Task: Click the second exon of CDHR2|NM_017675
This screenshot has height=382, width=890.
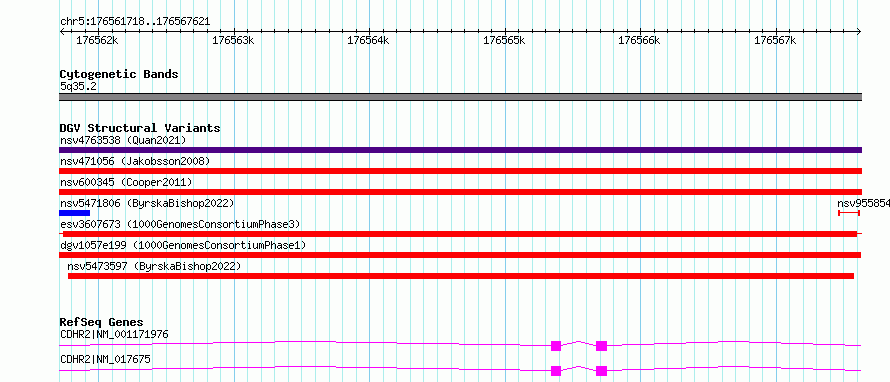Action: (x=602, y=371)
